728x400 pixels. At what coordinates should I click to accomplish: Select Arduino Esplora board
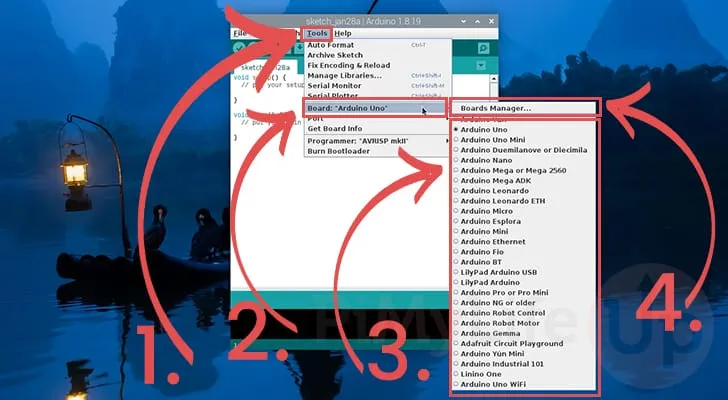pos(524,221)
